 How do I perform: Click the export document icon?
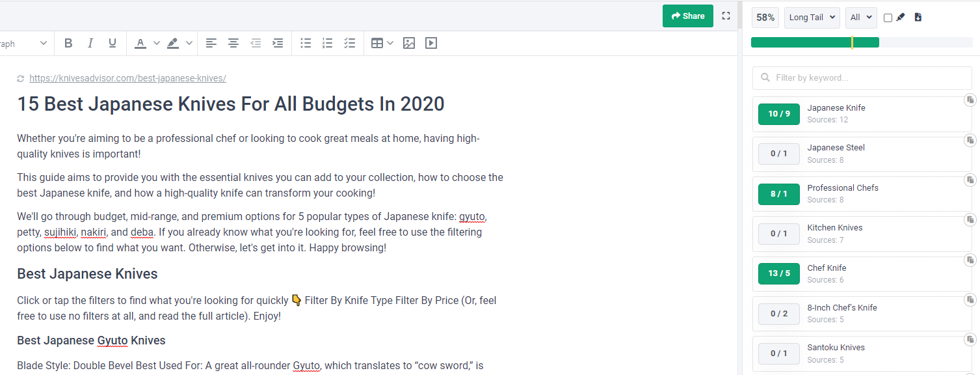point(918,17)
